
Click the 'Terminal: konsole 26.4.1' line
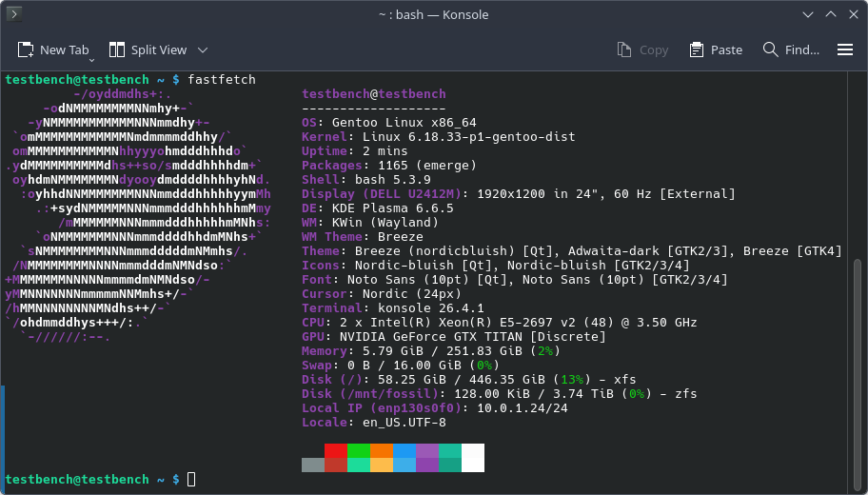(x=393, y=307)
